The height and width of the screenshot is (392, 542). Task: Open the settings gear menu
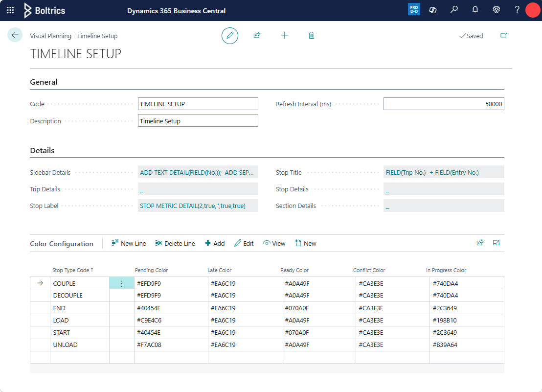click(x=497, y=9)
